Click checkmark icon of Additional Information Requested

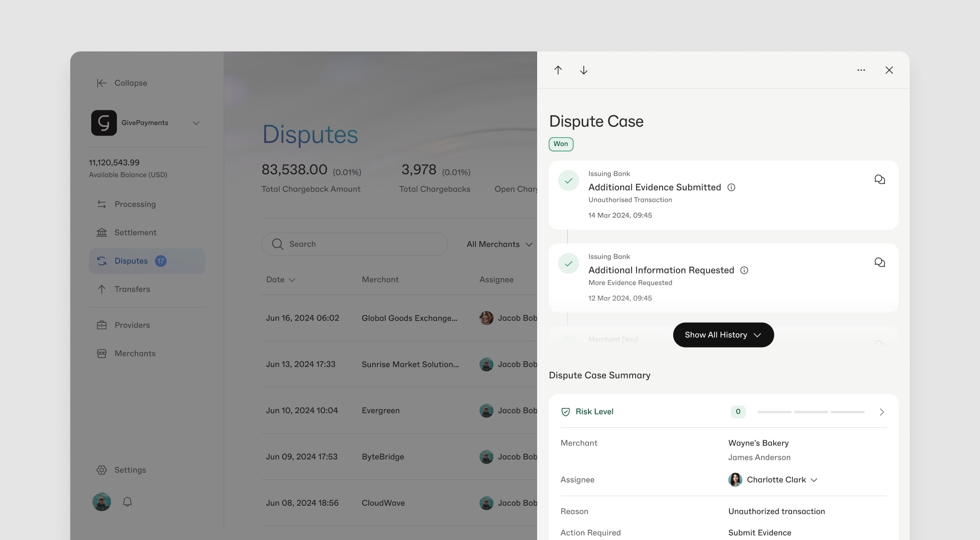[568, 264]
